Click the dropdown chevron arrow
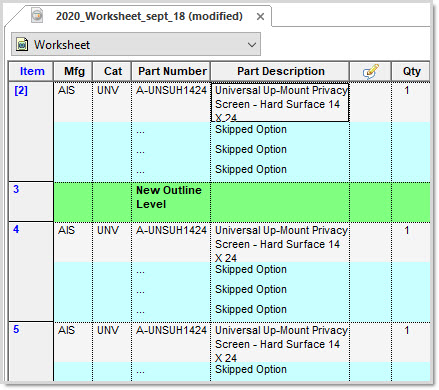The image size is (439, 390). 252,45
